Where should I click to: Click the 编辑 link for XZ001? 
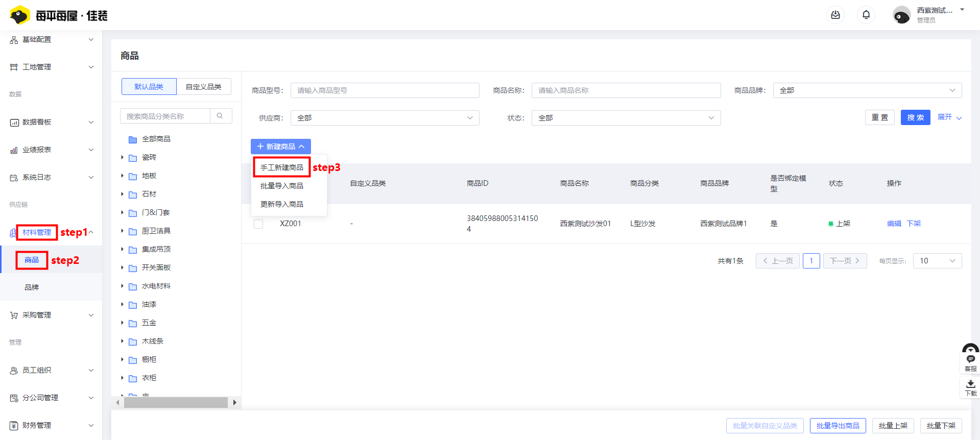click(x=894, y=224)
